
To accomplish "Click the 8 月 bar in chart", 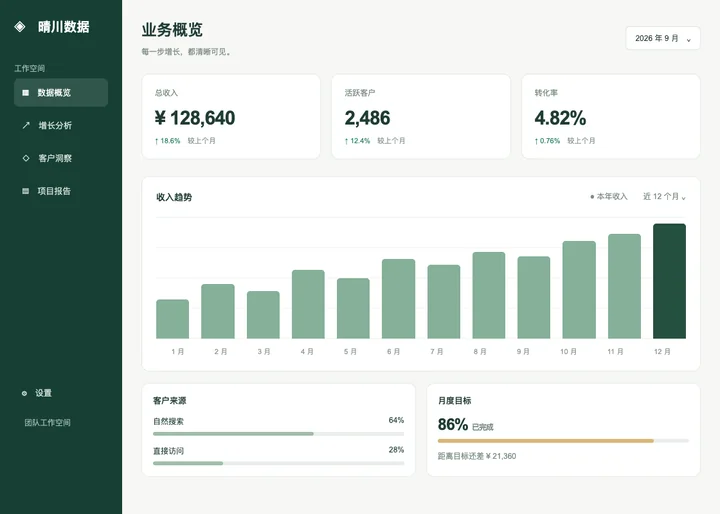I will [x=489, y=295].
